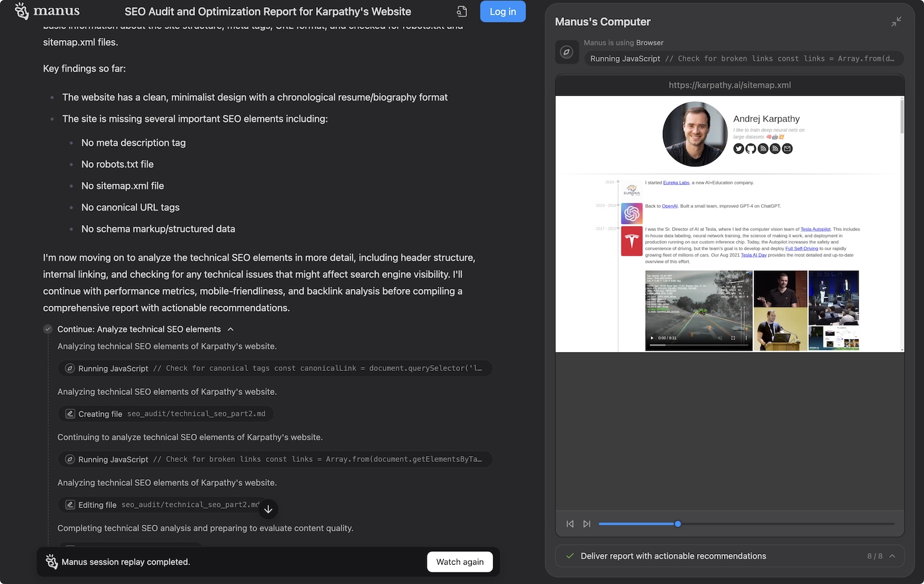Screen dimensions: 924x584
Task: Minimize the Manus's Computer panel
Action: coord(896,22)
